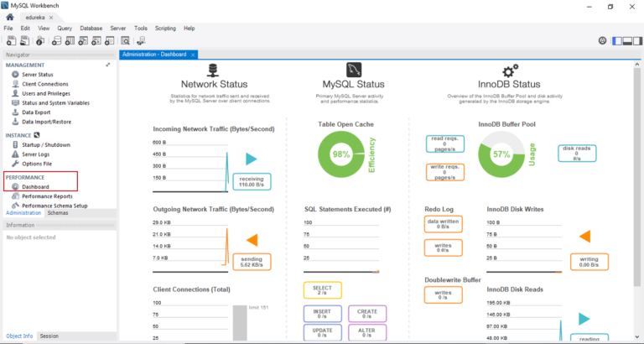Expand the Navigator panel using the arrows icon

click(x=107, y=65)
